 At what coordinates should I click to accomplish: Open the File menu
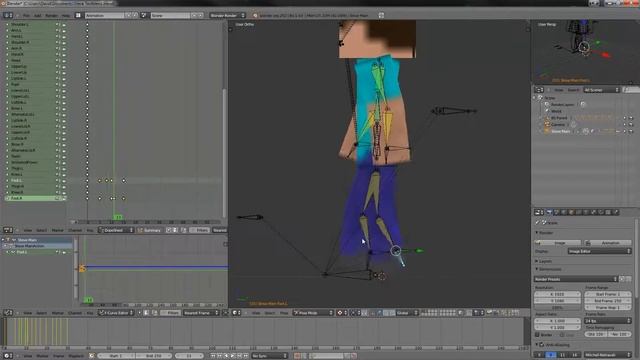[x=27, y=16]
